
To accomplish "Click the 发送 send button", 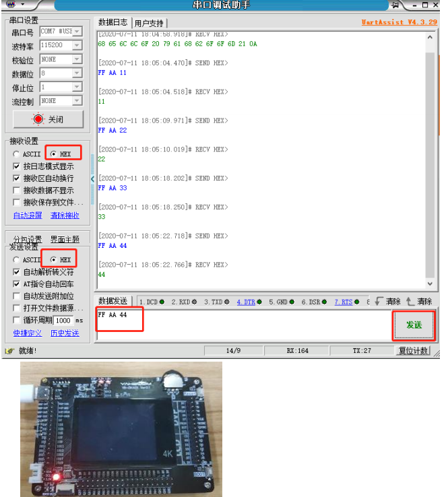I will tap(414, 325).
